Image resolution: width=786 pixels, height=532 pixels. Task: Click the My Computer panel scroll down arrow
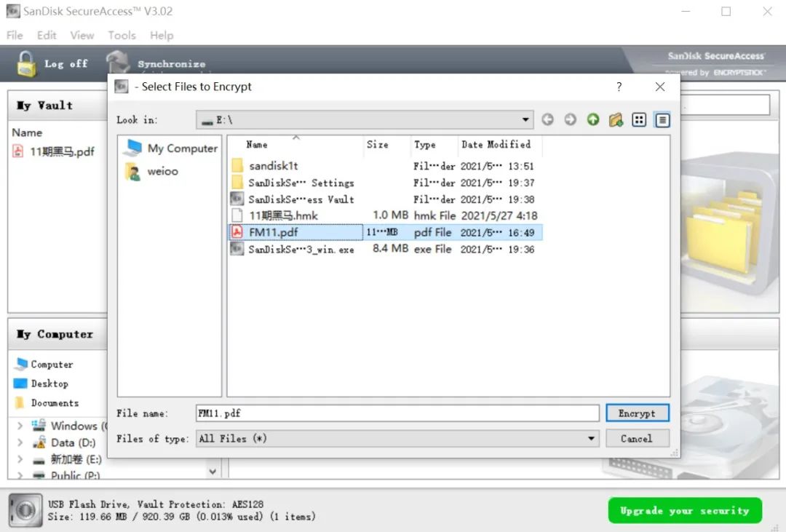pyautogui.click(x=213, y=472)
